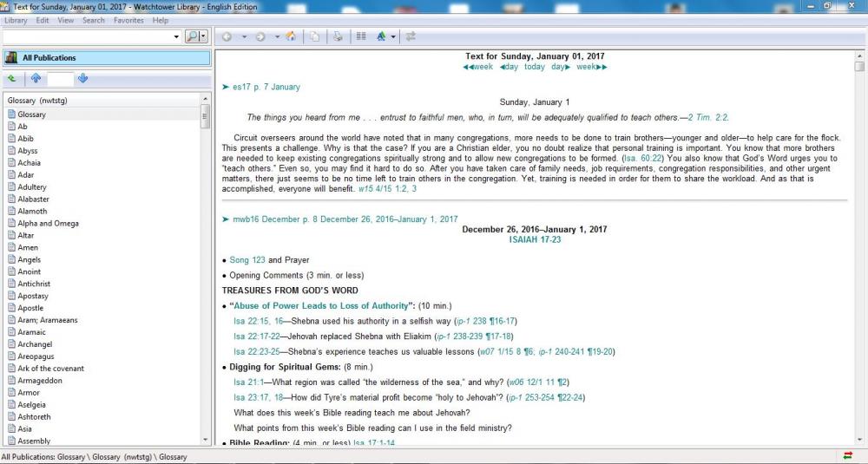
Task: Click the Copy document icon
Action: tap(313, 36)
